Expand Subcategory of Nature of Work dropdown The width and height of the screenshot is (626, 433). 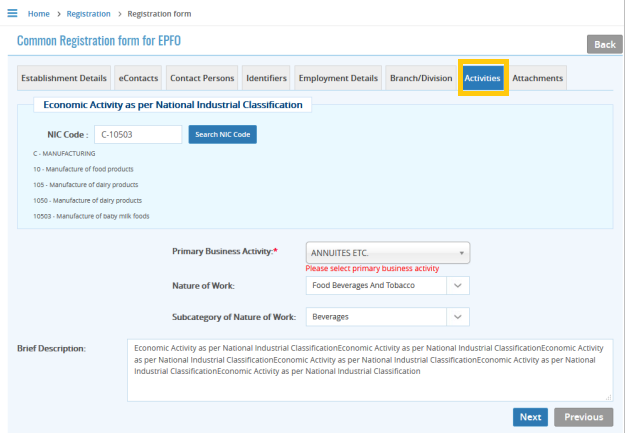pos(387,317)
